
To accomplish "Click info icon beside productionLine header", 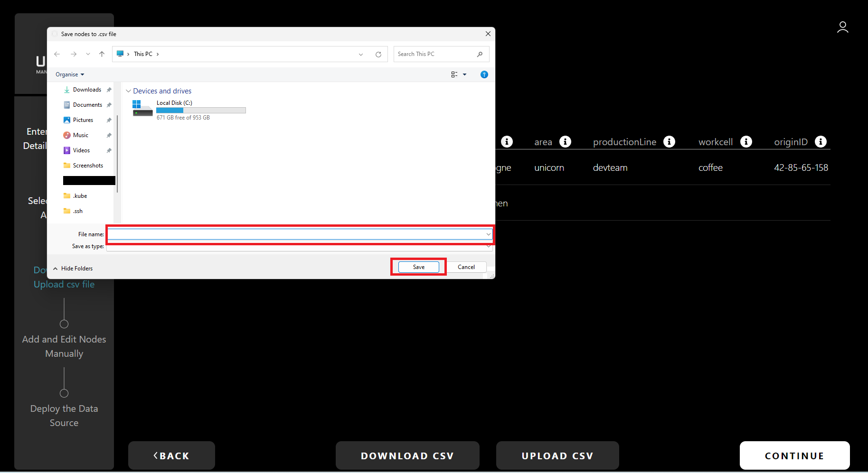I will [669, 142].
